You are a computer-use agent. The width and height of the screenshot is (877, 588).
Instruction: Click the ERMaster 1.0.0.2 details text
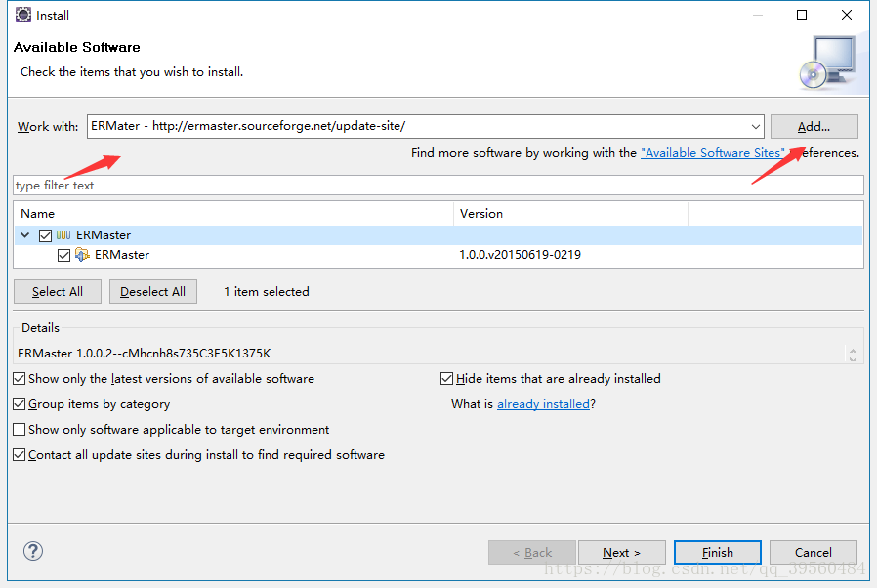pyautogui.click(x=145, y=353)
